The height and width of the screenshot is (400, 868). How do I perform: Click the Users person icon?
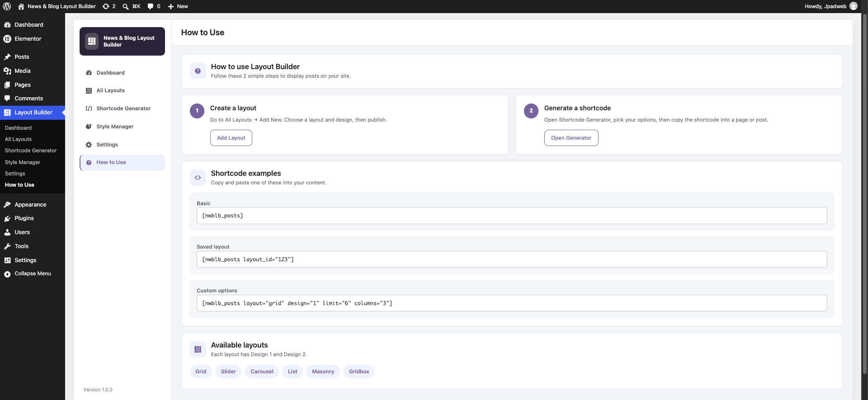(x=7, y=232)
